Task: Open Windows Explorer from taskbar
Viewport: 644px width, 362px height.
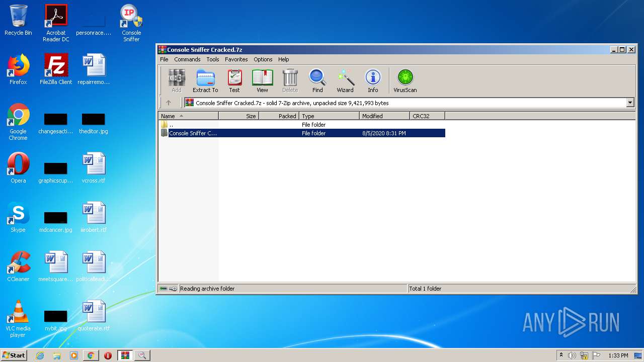Action: 57,355
